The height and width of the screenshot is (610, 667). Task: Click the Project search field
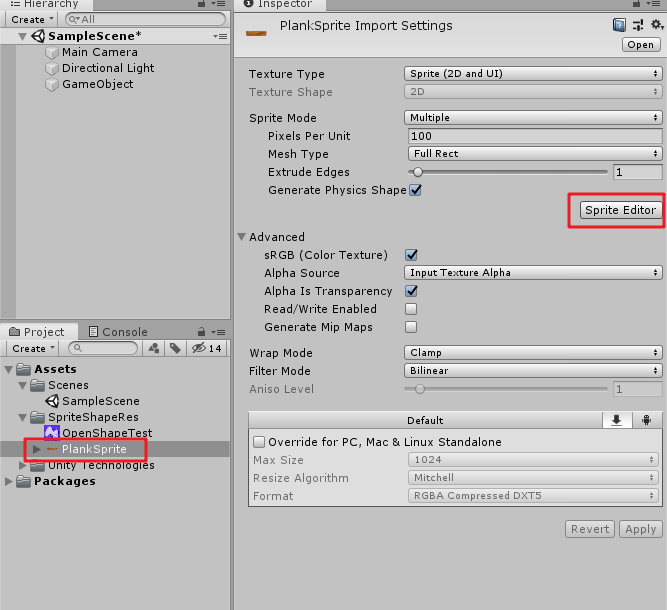[103, 348]
